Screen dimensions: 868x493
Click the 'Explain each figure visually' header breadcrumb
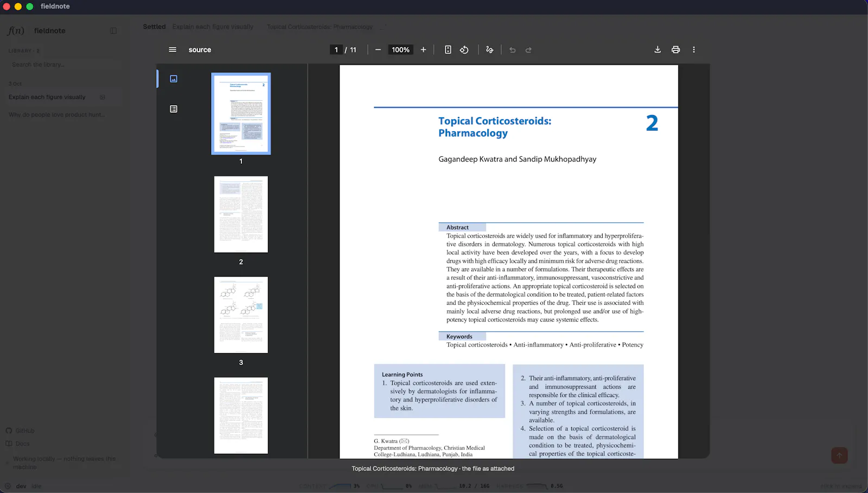213,27
